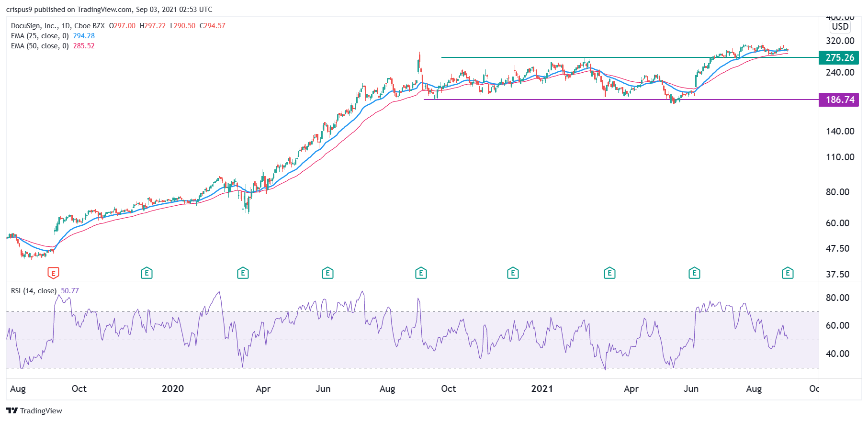Open the earnings marker near June 2020
The image size is (868, 421).
327,273
